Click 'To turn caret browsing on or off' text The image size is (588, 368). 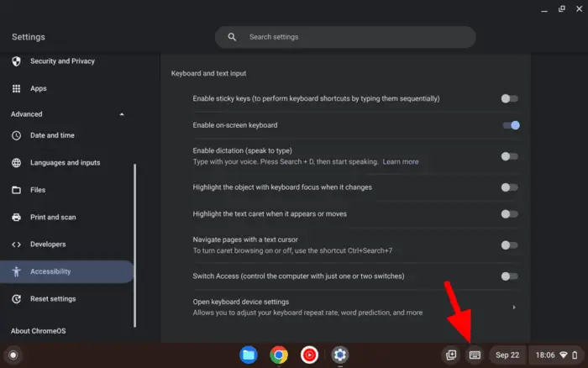(292, 250)
